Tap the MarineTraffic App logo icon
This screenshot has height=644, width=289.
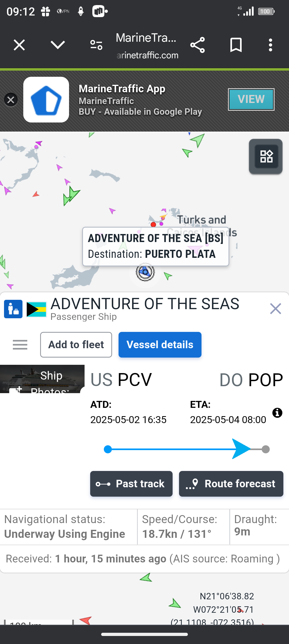pos(46,100)
